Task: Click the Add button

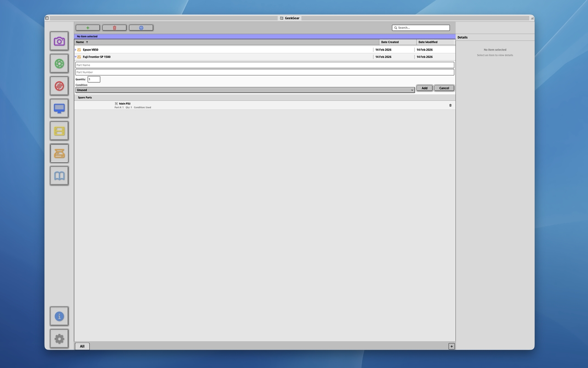Action: 424,88
